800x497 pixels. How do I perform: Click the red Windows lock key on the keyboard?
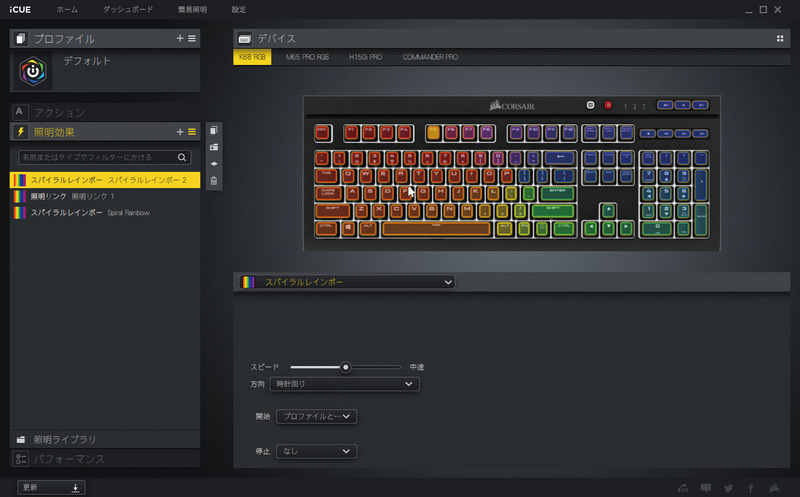coord(608,105)
